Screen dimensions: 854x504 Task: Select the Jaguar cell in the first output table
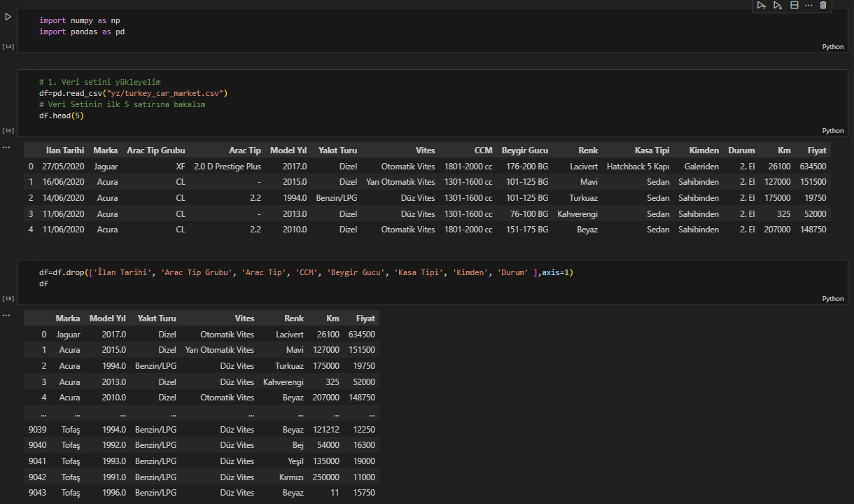click(x=105, y=167)
